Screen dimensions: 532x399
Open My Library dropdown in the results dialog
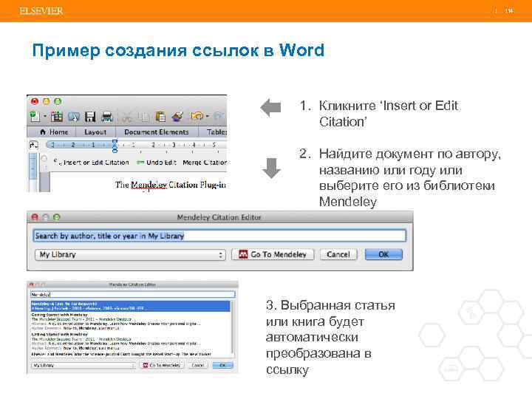83,366
